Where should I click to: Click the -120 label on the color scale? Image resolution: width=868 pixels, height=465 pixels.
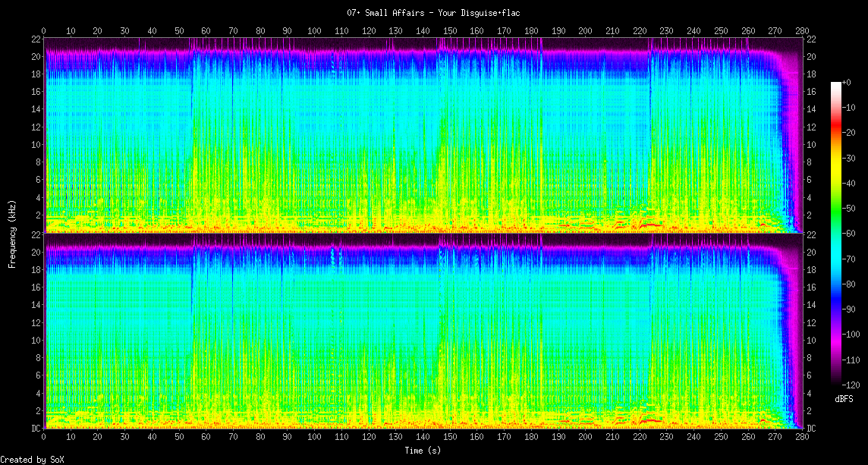pos(854,383)
